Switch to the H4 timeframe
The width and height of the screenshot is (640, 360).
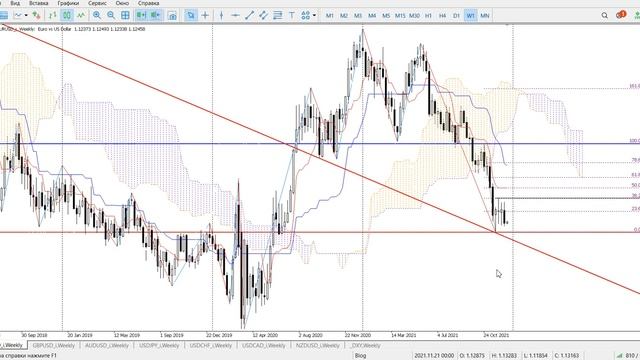[442, 16]
